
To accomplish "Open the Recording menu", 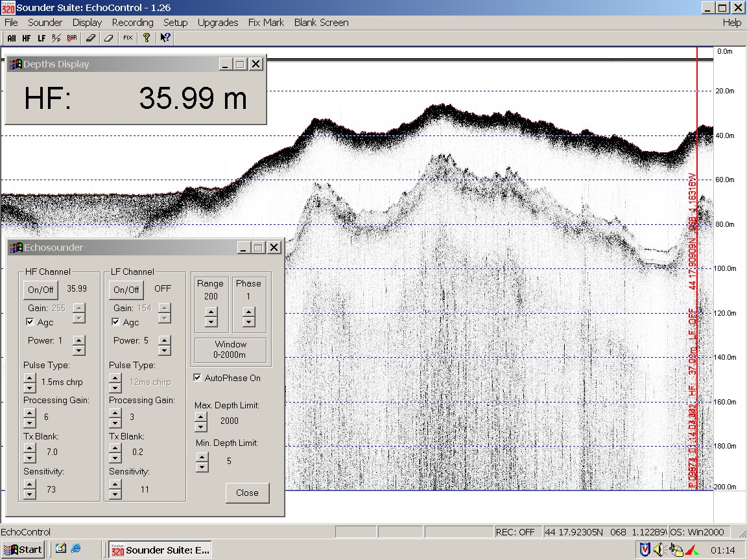I will click(132, 22).
